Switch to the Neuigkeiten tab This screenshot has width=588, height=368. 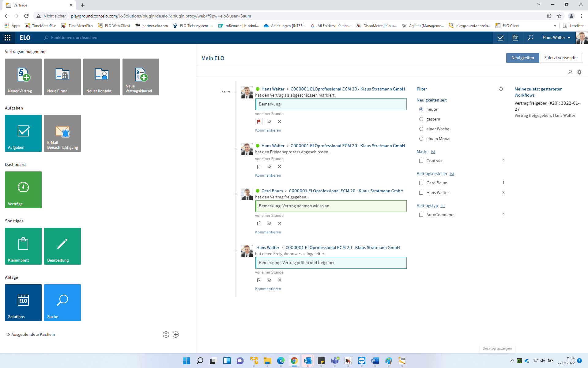(522, 58)
